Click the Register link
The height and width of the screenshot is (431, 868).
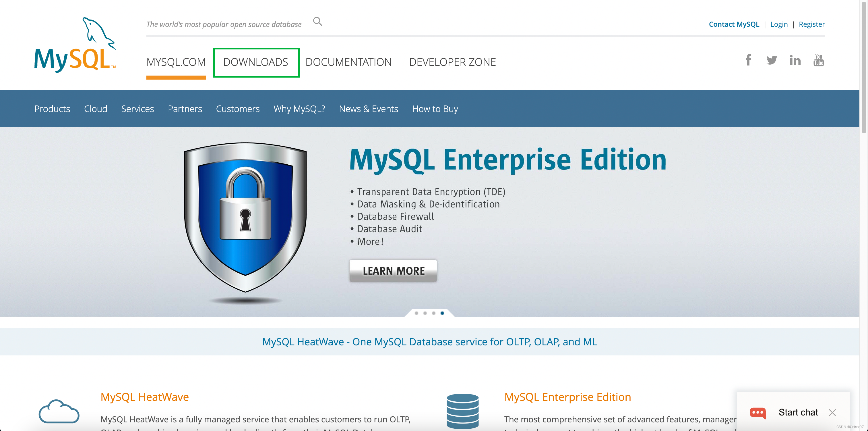[812, 24]
